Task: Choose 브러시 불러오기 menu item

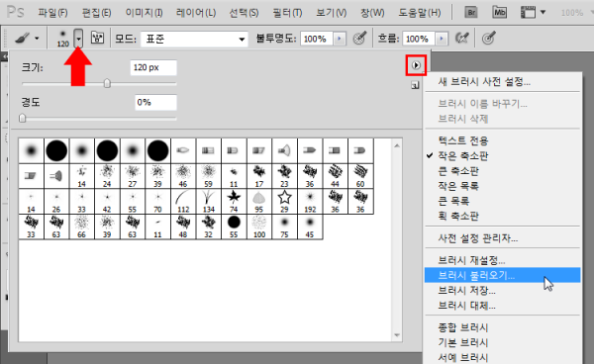Action: tap(502, 275)
